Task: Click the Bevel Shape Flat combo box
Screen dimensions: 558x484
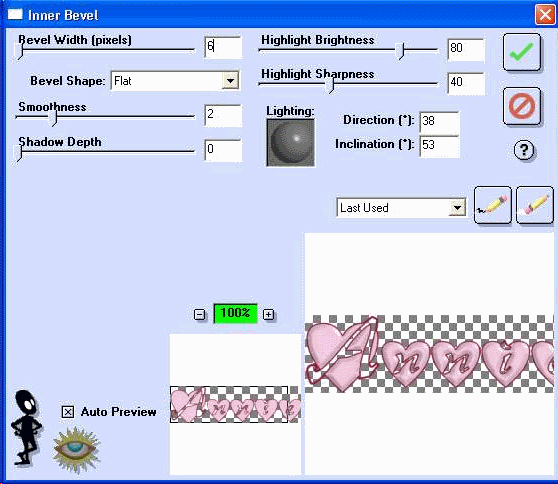Action: (175, 81)
